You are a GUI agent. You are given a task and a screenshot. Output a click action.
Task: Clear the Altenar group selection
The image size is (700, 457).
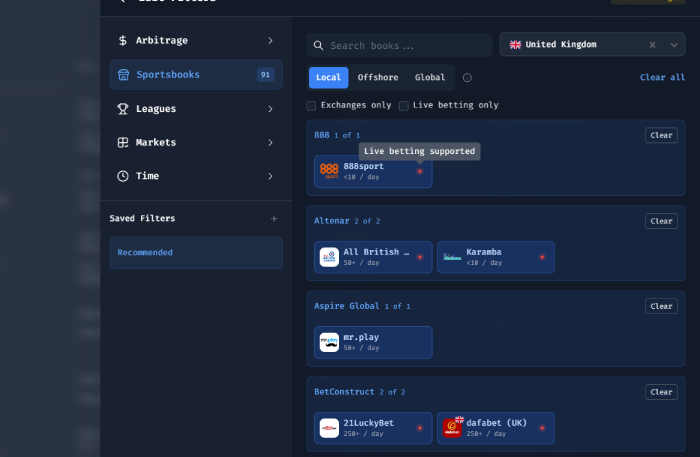coord(661,221)
